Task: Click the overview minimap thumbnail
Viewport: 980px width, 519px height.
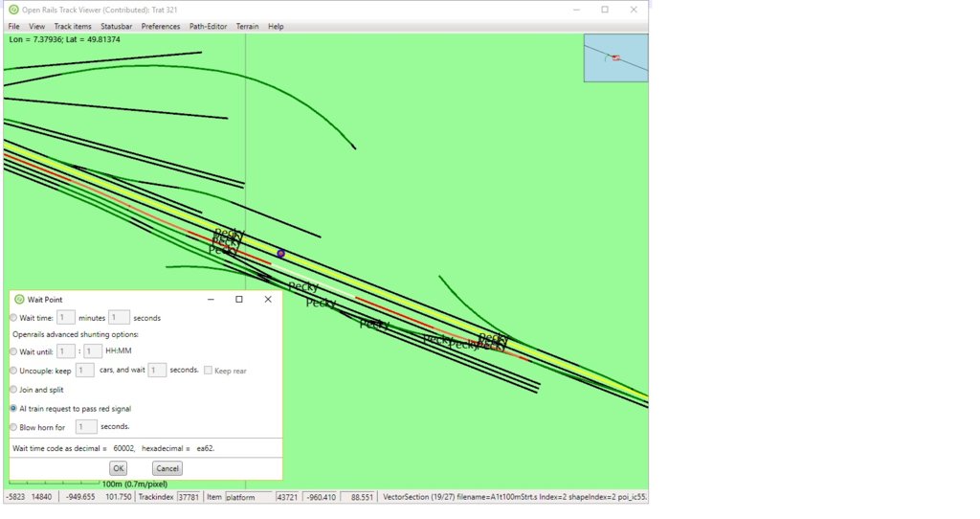Action: pyautogui.click(x=615, y=58)
